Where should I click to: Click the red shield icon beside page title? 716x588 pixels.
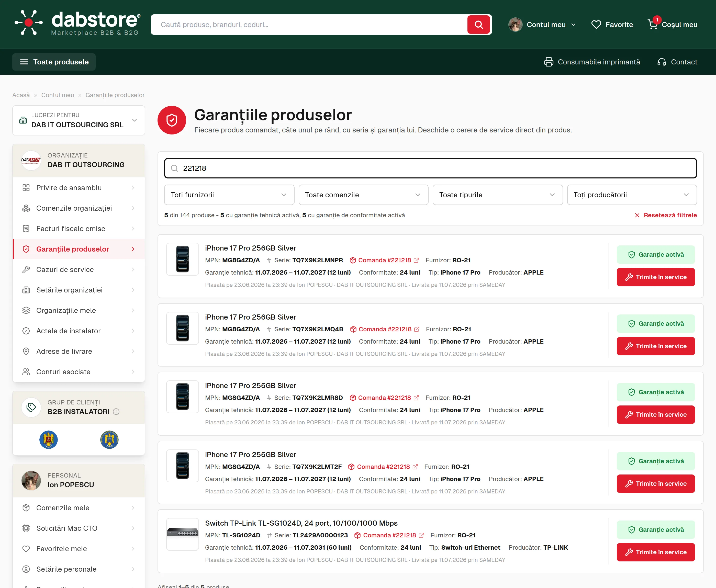tap(172, 120)
